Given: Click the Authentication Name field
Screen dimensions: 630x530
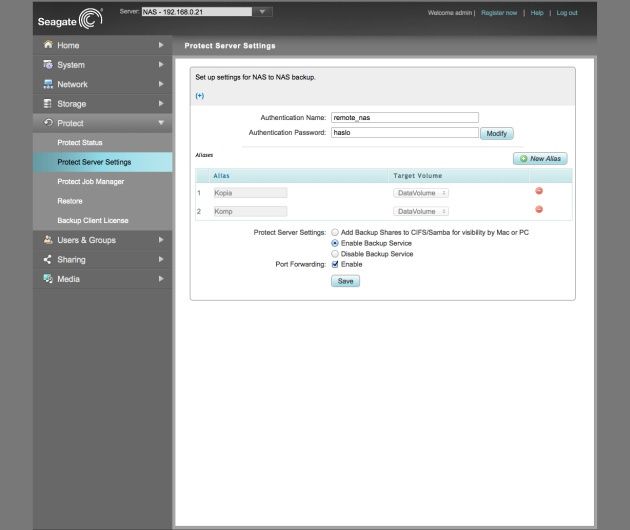Looking at the screenshot, I should coord(405,117).
